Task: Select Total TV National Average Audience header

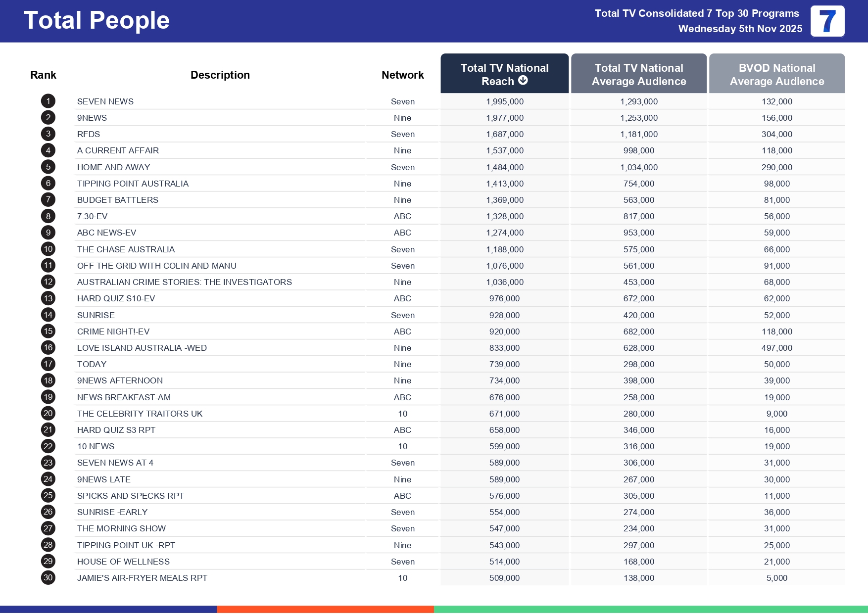Action: (638, 74)
